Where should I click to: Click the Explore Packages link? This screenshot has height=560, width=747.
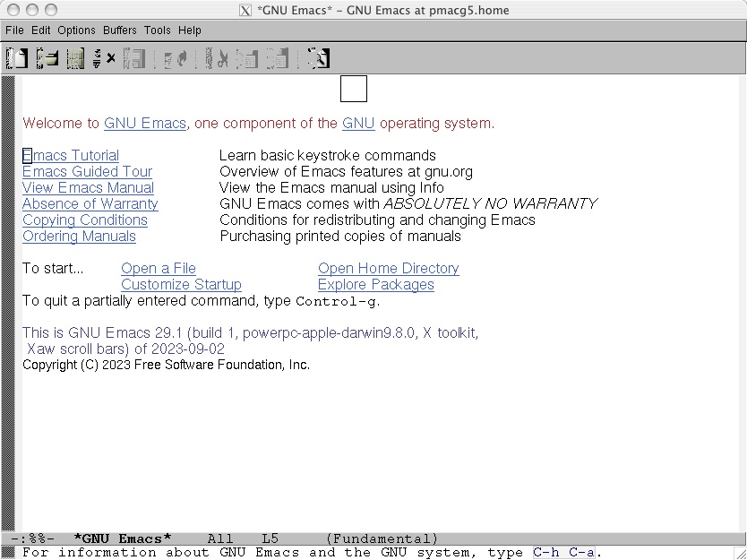(x=376, y=285)
